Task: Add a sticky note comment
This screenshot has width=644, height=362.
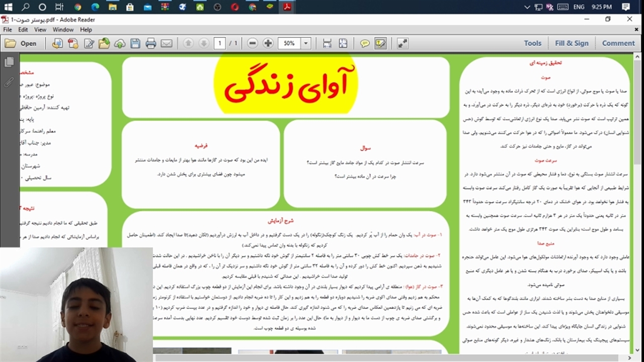Action: [365, 43]
